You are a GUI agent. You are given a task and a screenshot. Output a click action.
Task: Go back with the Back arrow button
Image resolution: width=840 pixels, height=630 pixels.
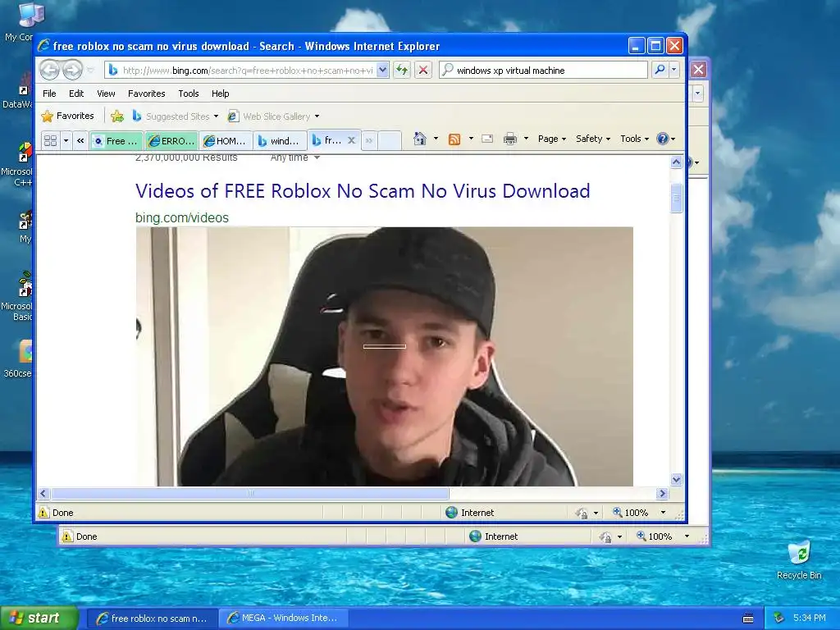[49, 70]
